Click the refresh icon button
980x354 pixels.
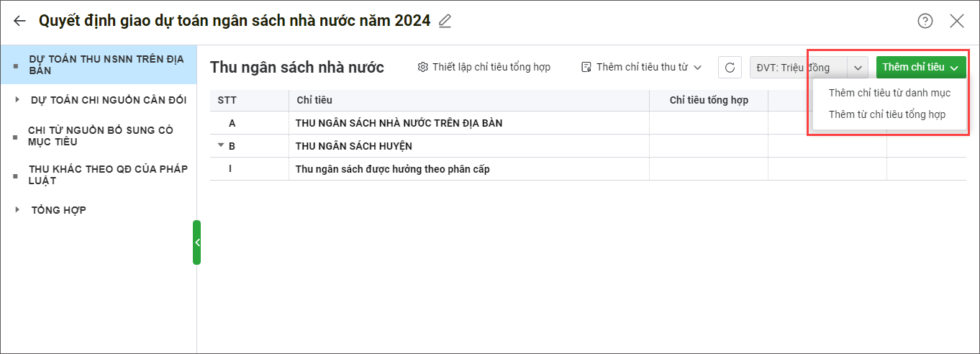click(x=730, y=68)
